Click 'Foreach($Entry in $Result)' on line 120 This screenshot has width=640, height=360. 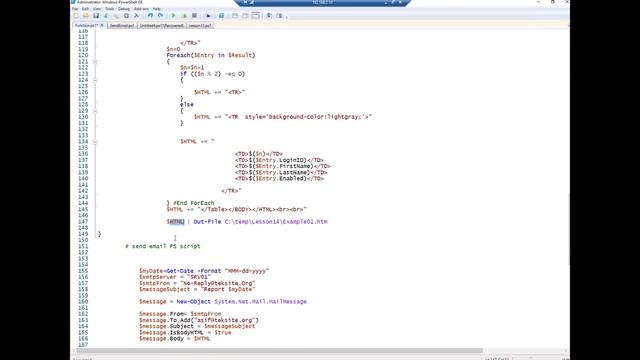point(211,55)
